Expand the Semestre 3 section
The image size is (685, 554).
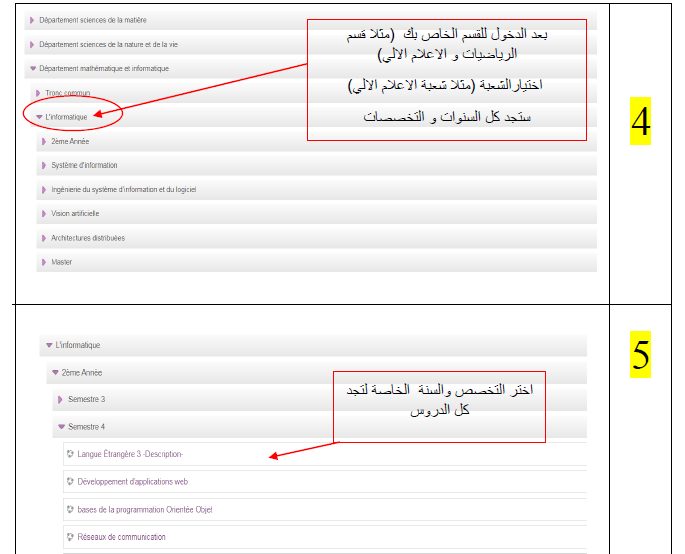coord(86,400)
